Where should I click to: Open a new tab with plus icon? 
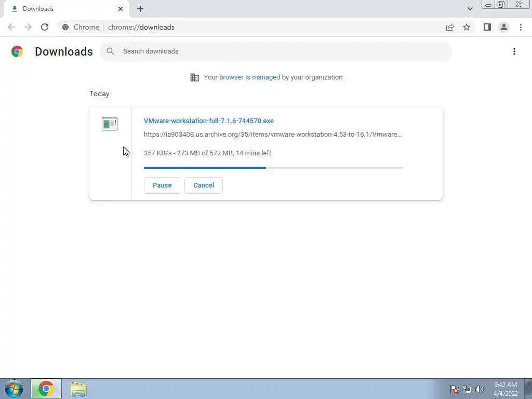pos(140,9)
